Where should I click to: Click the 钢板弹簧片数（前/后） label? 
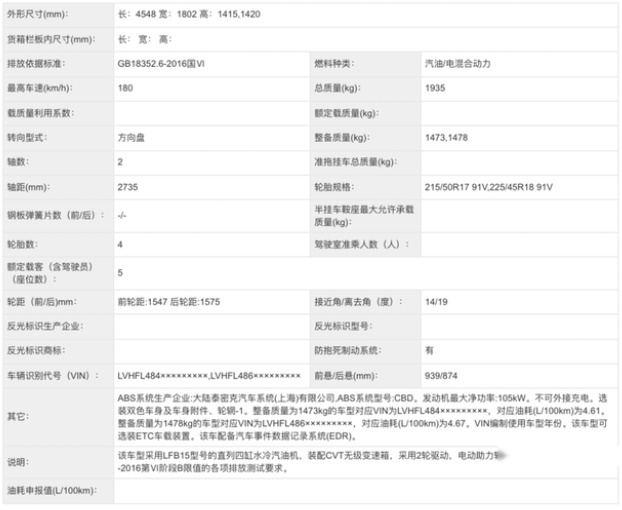[56, 215]
